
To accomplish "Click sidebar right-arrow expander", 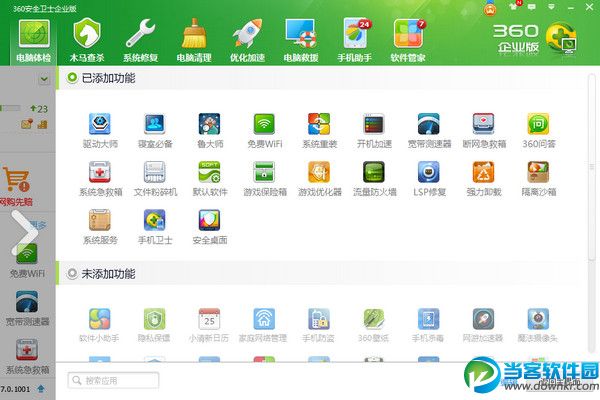I will point(24,233).
